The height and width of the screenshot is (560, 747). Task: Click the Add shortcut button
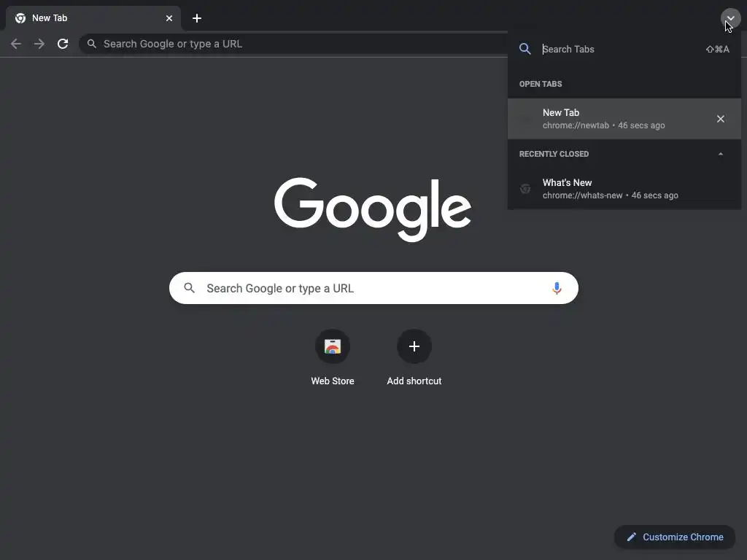[414, 346]
